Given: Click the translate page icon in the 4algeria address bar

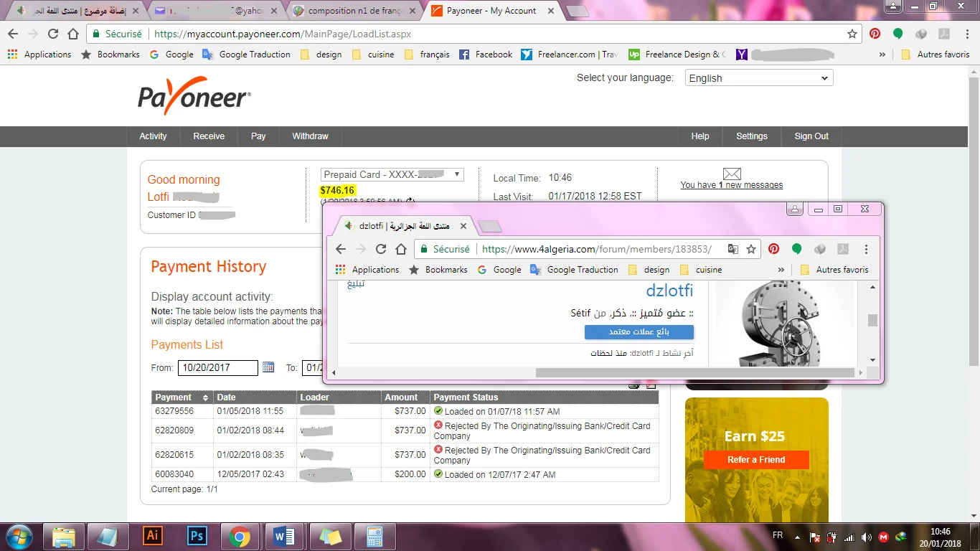Looking at the screenshot, I should [732, 249].
